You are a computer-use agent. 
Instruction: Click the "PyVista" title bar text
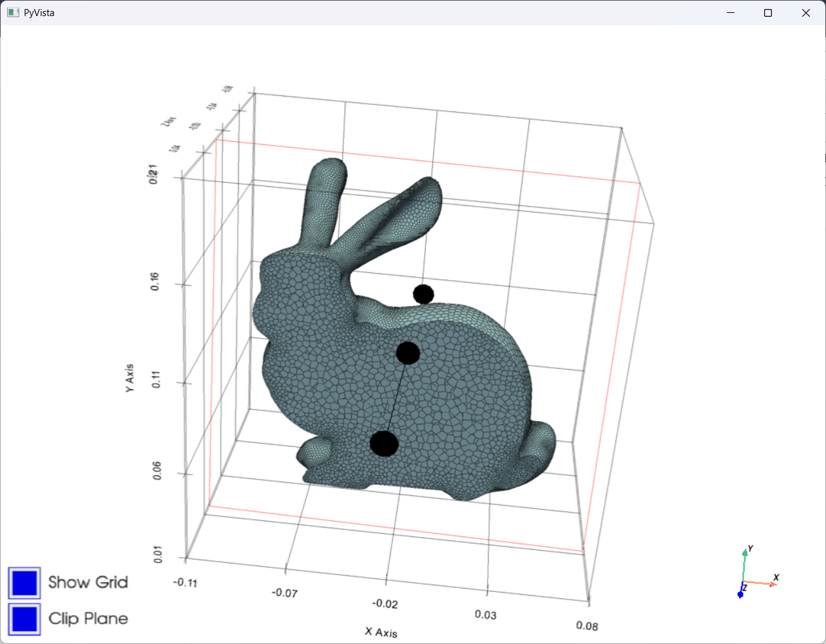39,13
